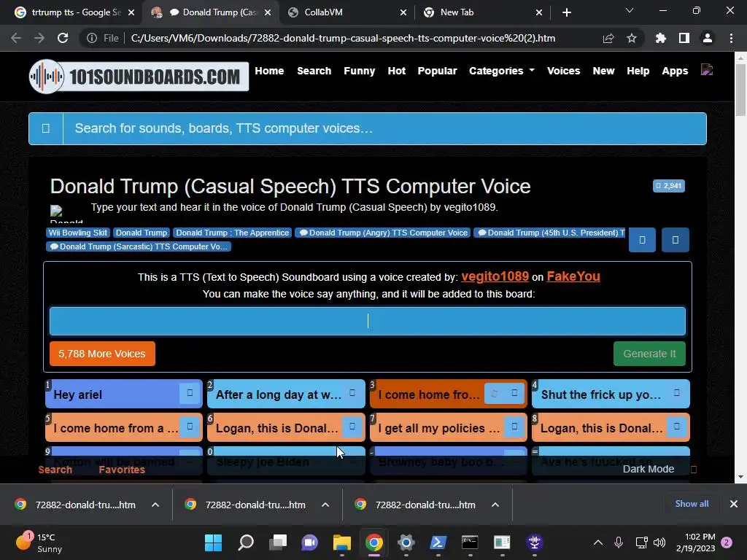The height and width of the screenshot is (560, 747).
Task: Click the user avatar icon beside Apps
Action: 707,70
